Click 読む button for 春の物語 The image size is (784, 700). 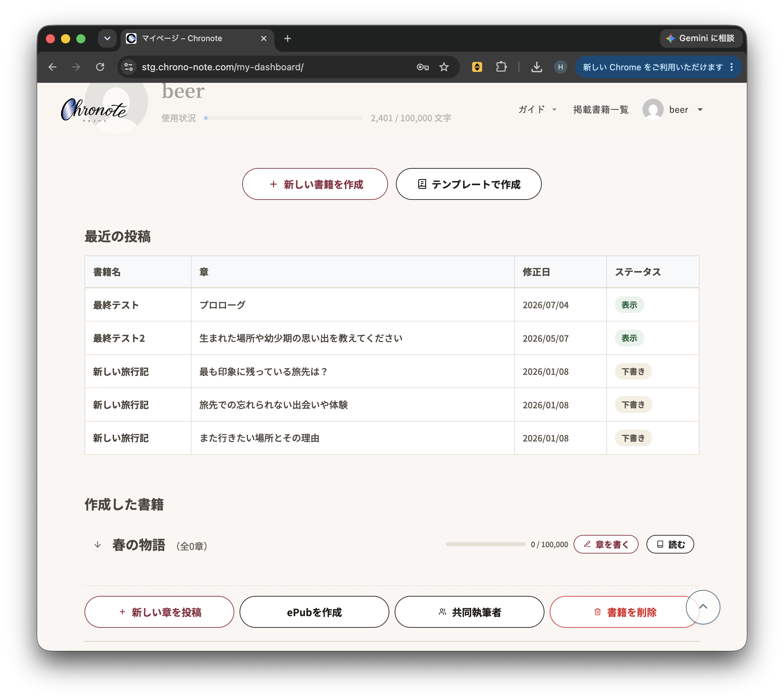pos(670,544)
